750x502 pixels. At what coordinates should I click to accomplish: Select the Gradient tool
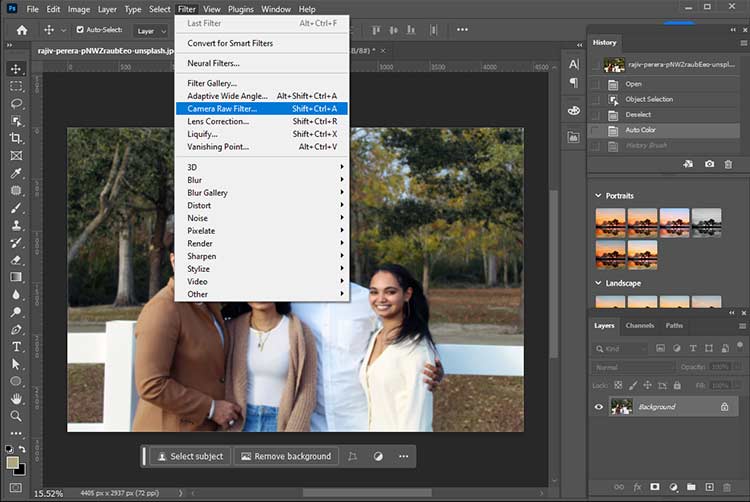16,277
